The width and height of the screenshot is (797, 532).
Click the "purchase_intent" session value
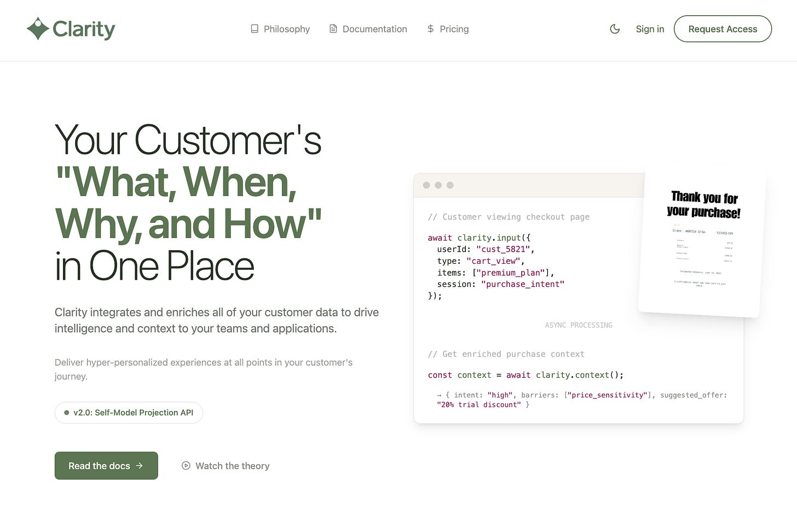pos(523,284)
